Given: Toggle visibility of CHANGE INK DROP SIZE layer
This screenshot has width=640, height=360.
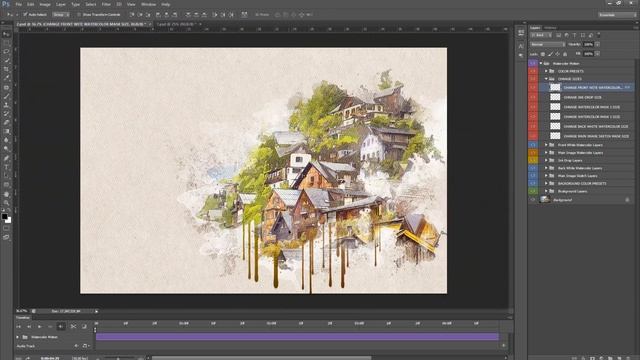Looking at the screenshot, I should point(533,97).
